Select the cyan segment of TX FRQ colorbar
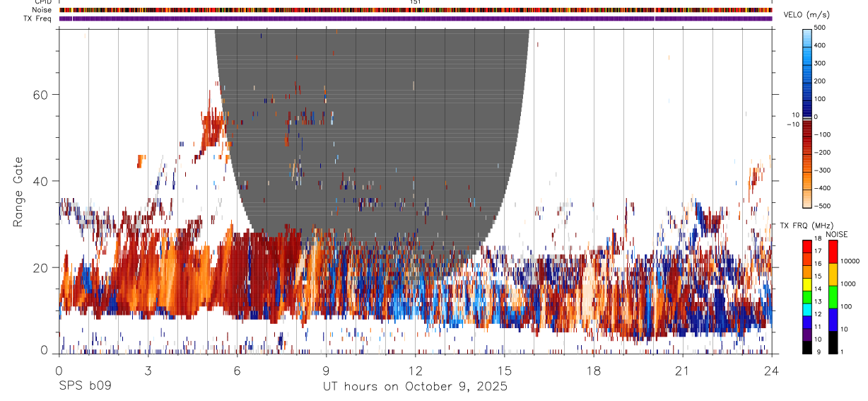 (807, 310)
